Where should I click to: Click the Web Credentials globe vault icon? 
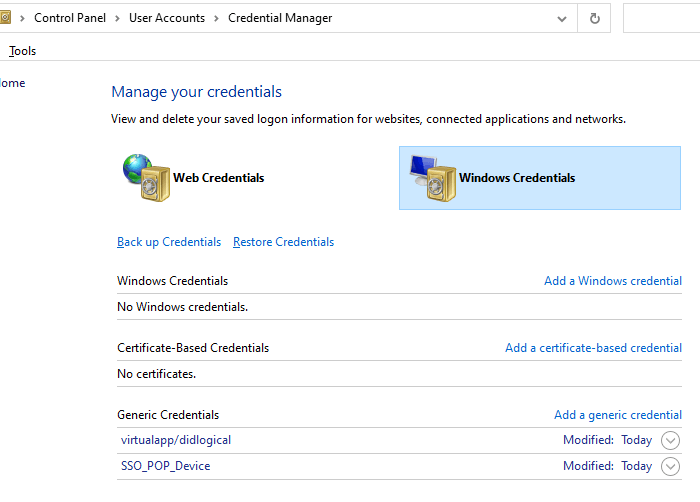click(146, 177)
